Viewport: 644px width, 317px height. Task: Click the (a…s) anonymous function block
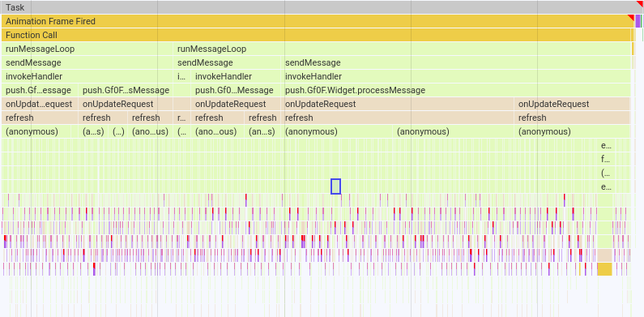(94, 131)
